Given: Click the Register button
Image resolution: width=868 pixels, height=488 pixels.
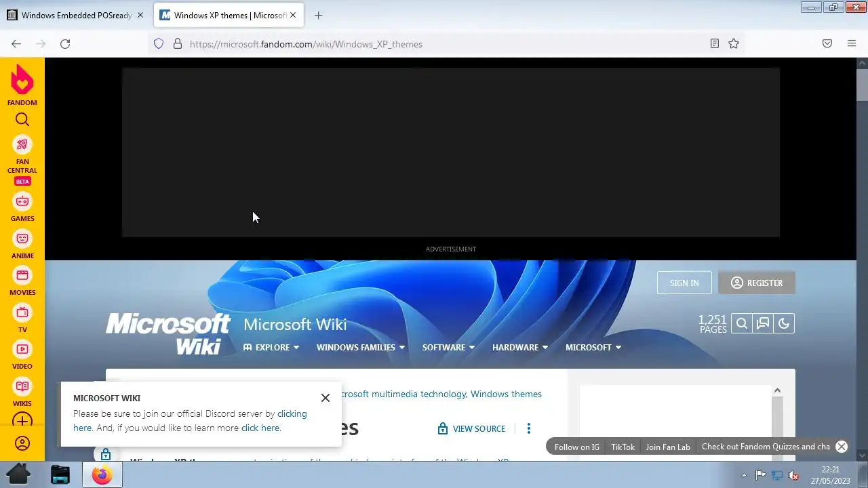Looking at the screenshot, I should [757, 283].
